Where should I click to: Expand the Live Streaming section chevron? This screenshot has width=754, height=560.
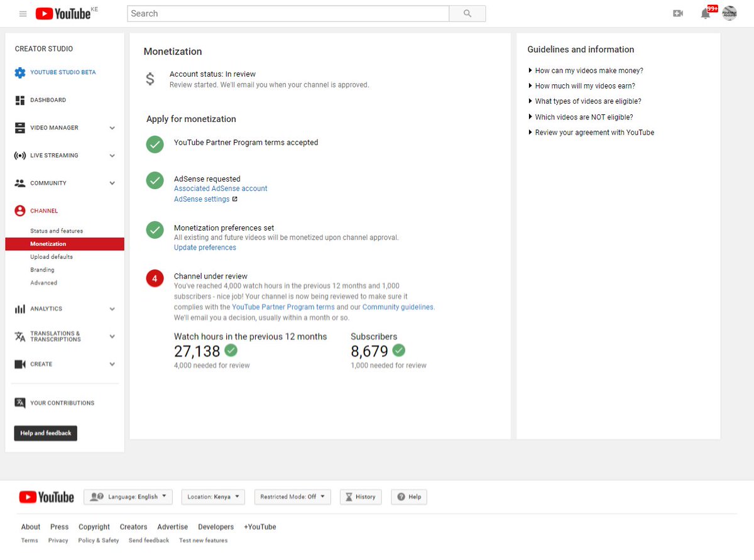[112, 155]
